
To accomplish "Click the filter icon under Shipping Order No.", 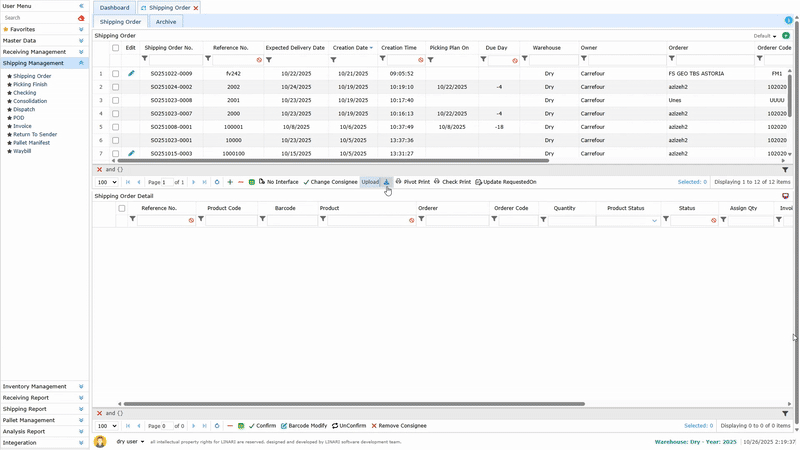I will click(144, 59).
